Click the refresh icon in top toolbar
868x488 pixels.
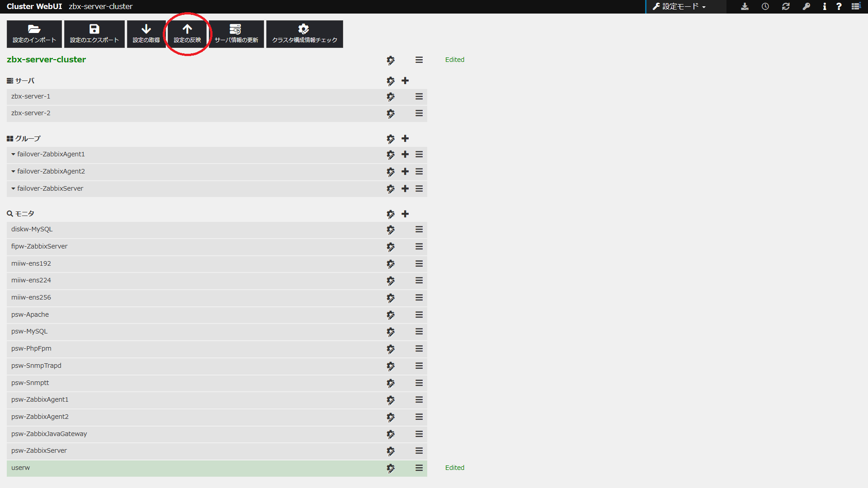(x=786, y=6)
